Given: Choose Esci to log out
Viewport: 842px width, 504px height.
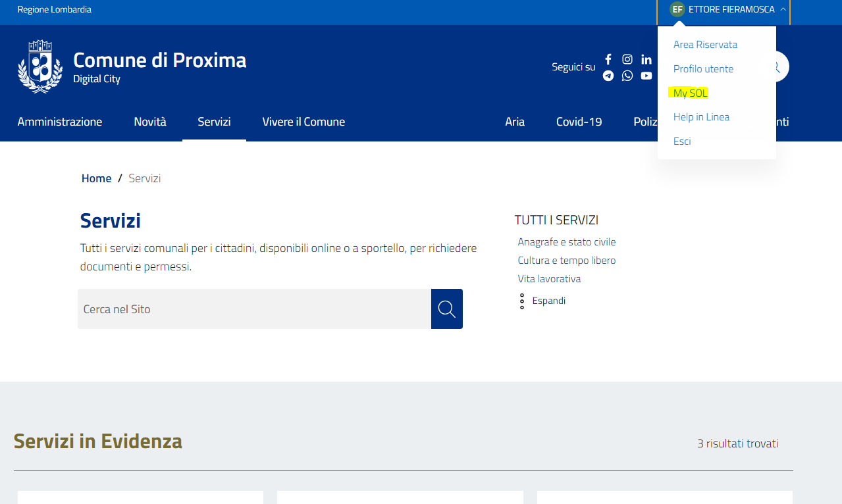Looking at the screenshot, I should [x=682, y=141].
